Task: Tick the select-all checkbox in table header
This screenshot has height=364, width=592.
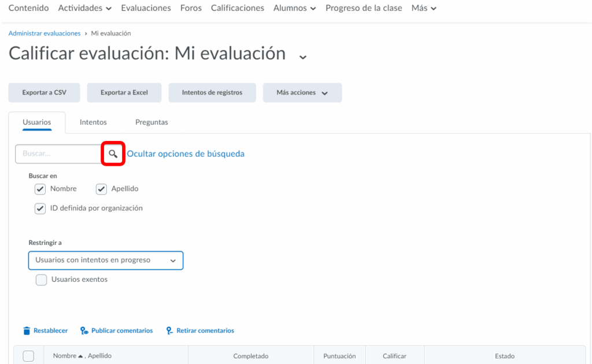Action: pyautogui.click(x=28, y=356)
